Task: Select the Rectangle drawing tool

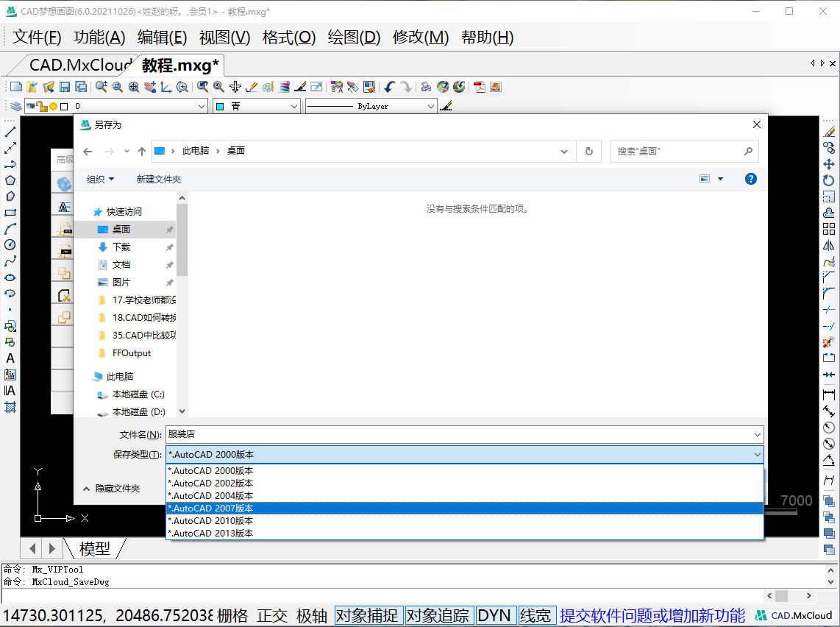Action: 10,213
